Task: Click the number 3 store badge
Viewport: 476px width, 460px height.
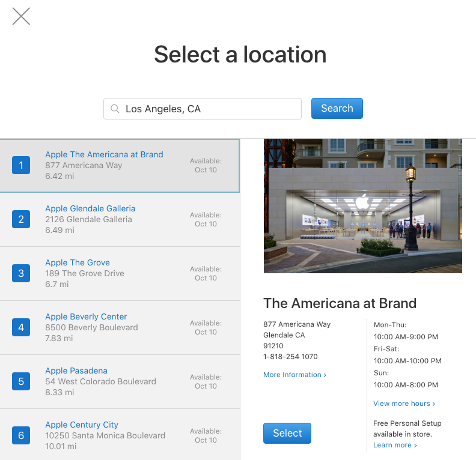Action: pyautogui.click(x=21, y=273)
